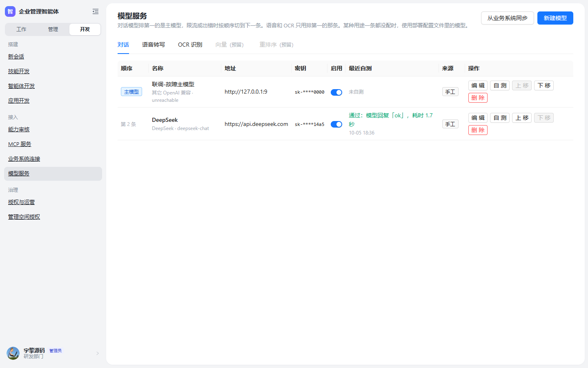This screenshot has width=588, height=368.
Task: Click the 智 app logo icon
Action: coord(10,11)
